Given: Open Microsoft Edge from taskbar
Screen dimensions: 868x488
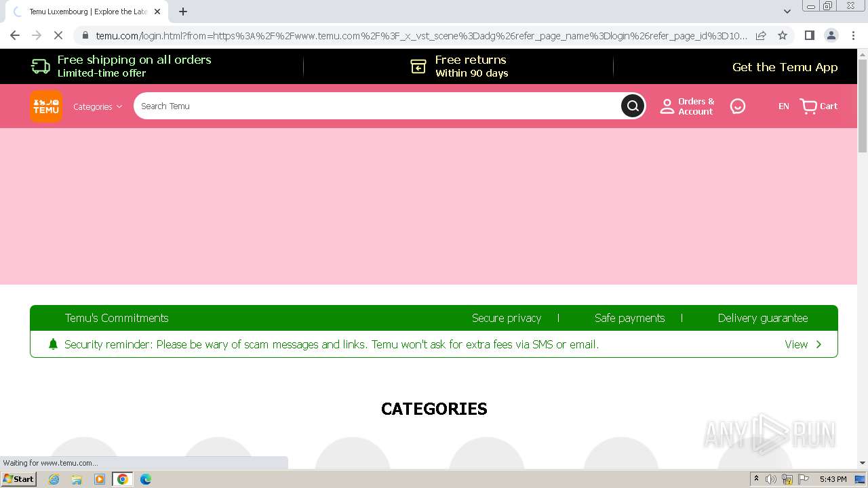Looking at the screenshot, I should (x=146, y=479).
